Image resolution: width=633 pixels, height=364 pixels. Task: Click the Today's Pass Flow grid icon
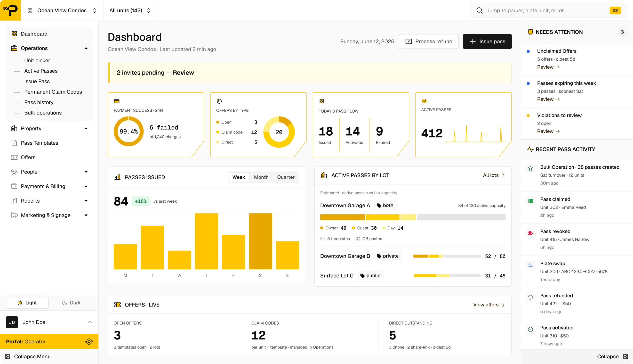[x=322, y=101]
